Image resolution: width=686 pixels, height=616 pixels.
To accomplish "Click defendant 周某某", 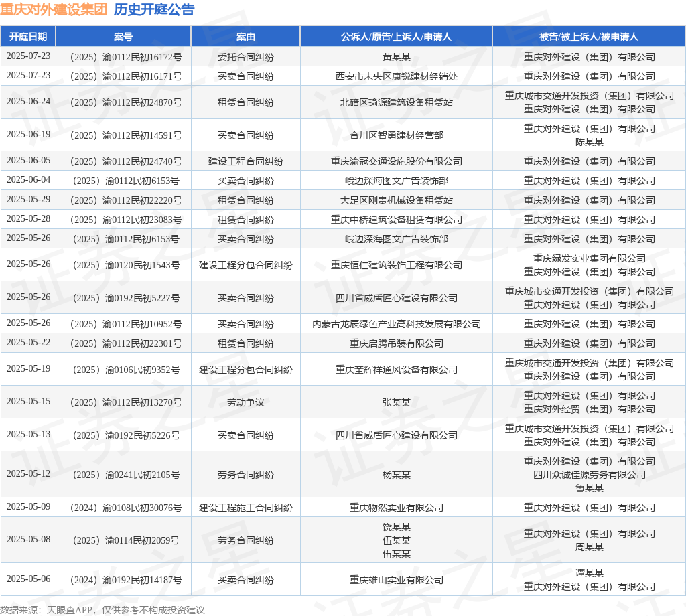I will (590, 547).
